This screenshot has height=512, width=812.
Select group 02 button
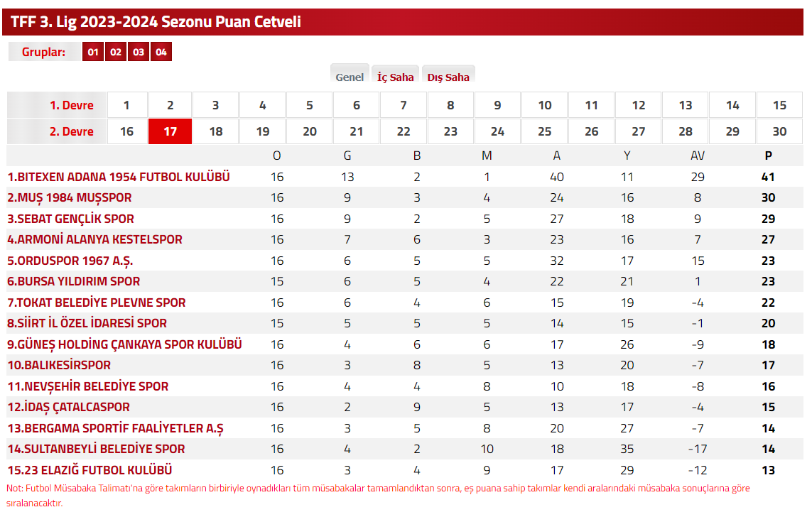click(116, 52)
